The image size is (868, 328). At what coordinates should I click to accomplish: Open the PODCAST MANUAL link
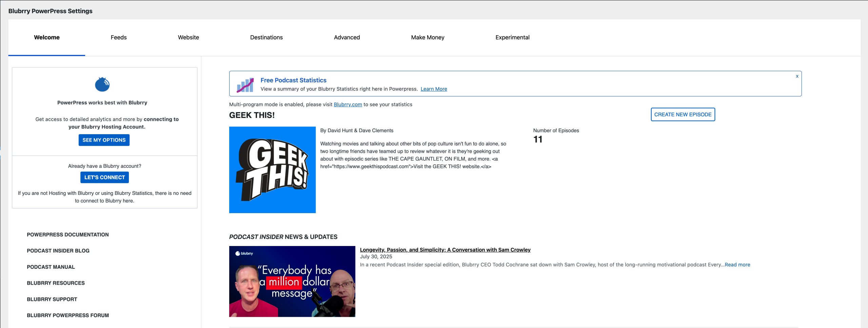pyautogui.click(x=51, y=267)
